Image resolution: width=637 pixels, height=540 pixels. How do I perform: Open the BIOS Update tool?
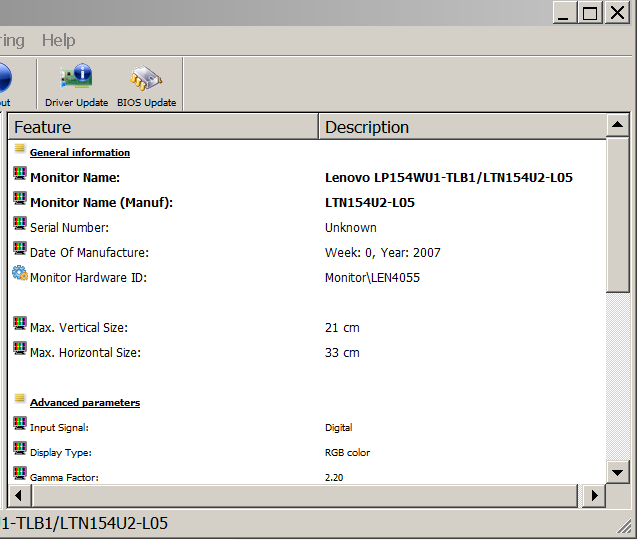click(x=146, y=85)
